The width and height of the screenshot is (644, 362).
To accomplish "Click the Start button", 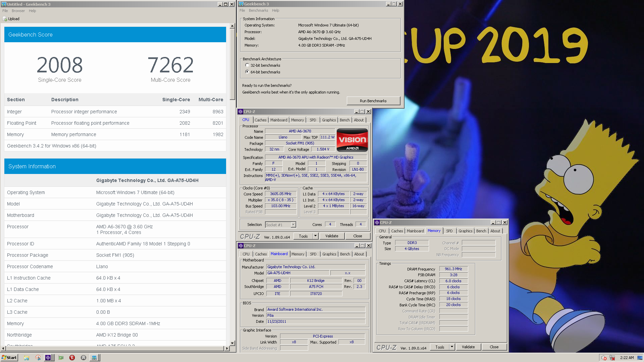I will click(9, 358).
